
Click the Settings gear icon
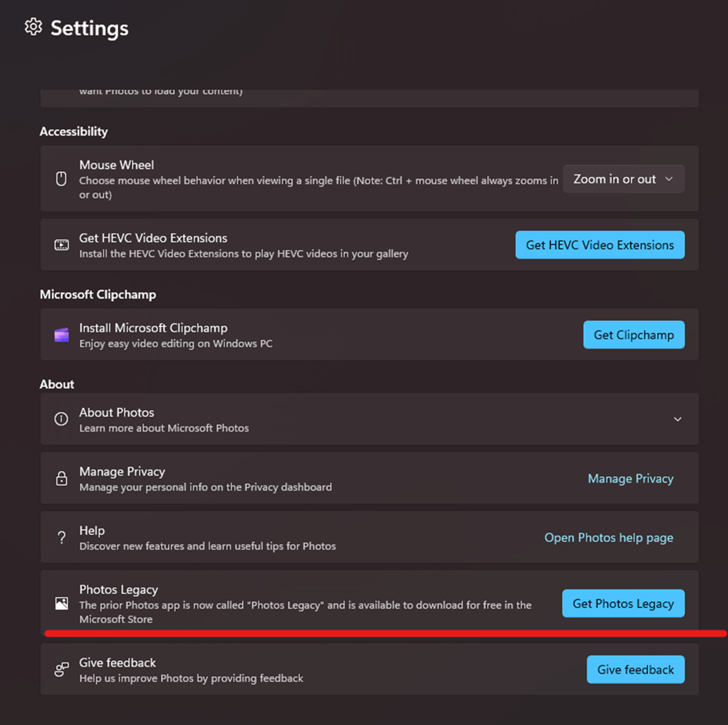pos(33,27)
